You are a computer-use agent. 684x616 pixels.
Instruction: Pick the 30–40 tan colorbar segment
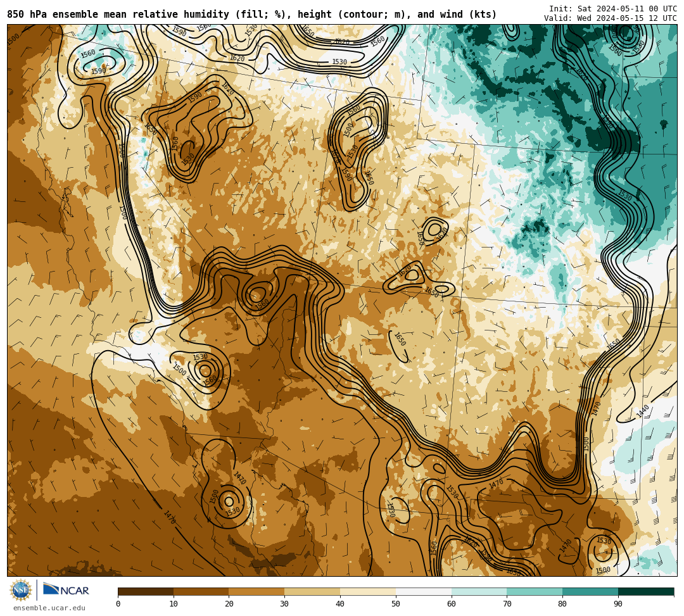point(312,591)
